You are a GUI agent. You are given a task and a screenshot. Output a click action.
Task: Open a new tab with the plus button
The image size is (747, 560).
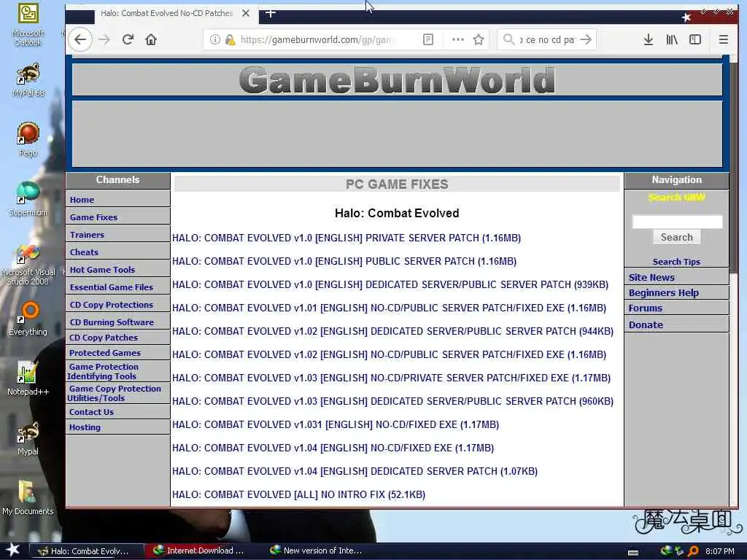point(270,13)
